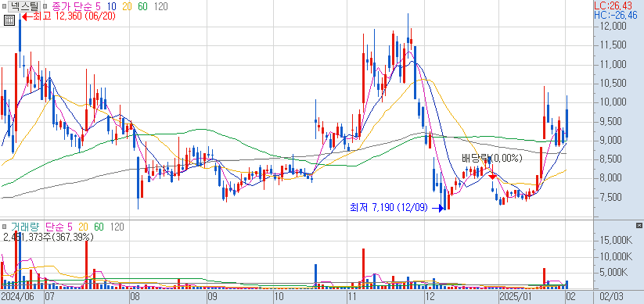Click the 10,000 price axis label
This screenshot has height=304, width=644.
point(613,102)
